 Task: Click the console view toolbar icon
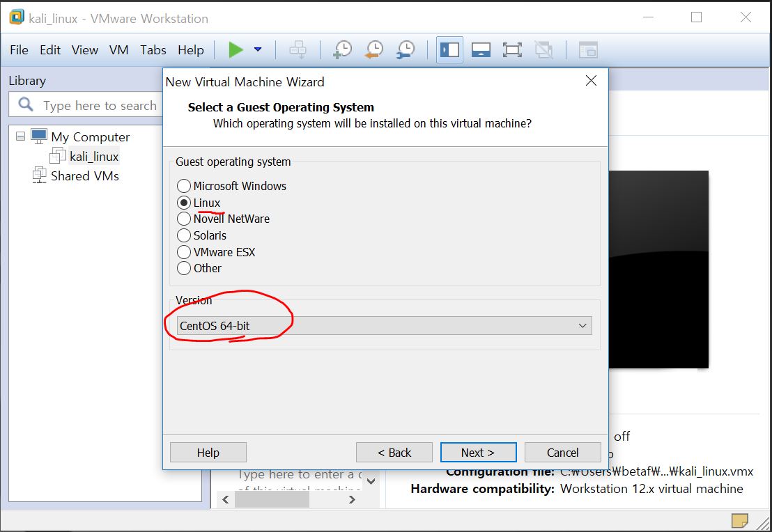tap(588, 49)
